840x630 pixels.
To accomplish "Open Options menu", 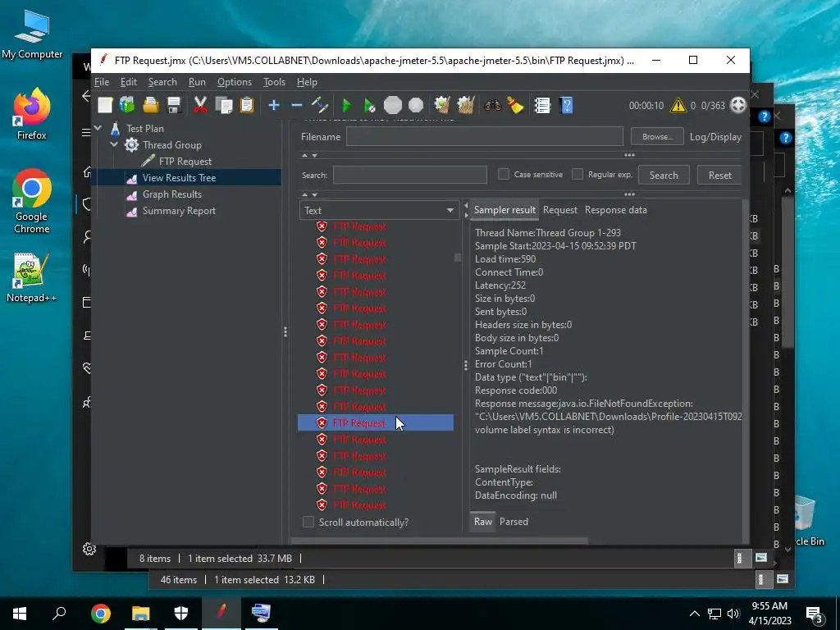I will coord(234,82).
